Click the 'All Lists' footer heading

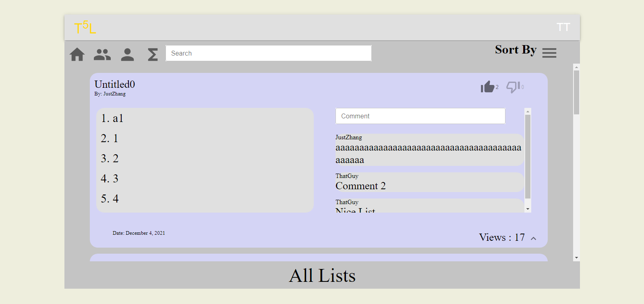click(x=322, y=276)
